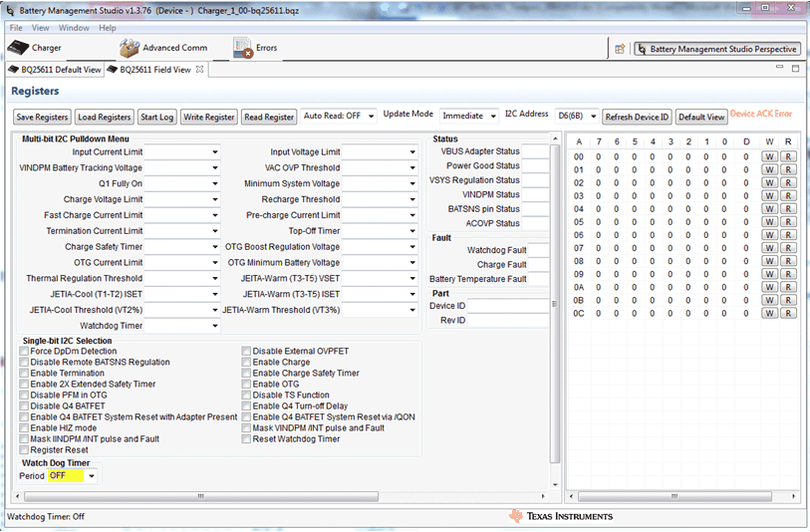Enable the Force DpDm Detection checkbox
This screenshot has width=810, height=532.
pyautogui.click(x=24, y=352)
